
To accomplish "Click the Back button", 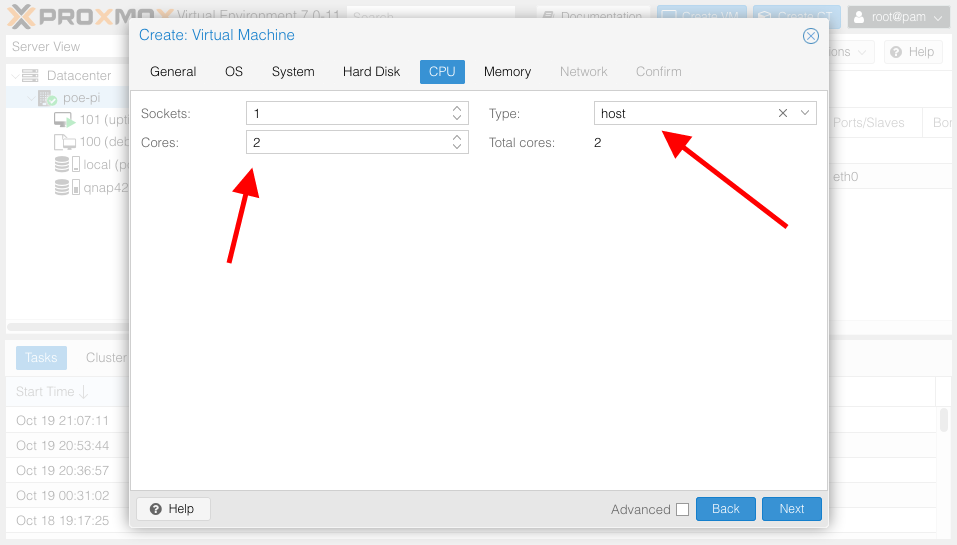I will pos(725,509).
